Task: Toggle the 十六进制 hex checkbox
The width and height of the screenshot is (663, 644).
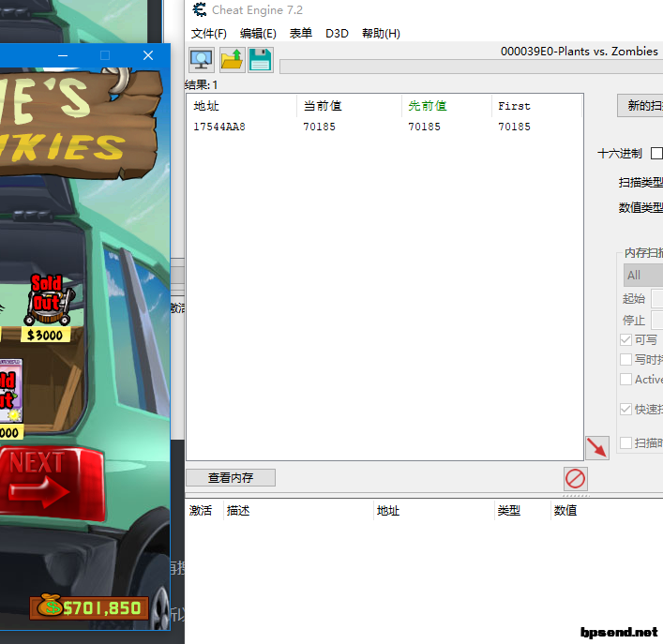Action: coord(656,154)
